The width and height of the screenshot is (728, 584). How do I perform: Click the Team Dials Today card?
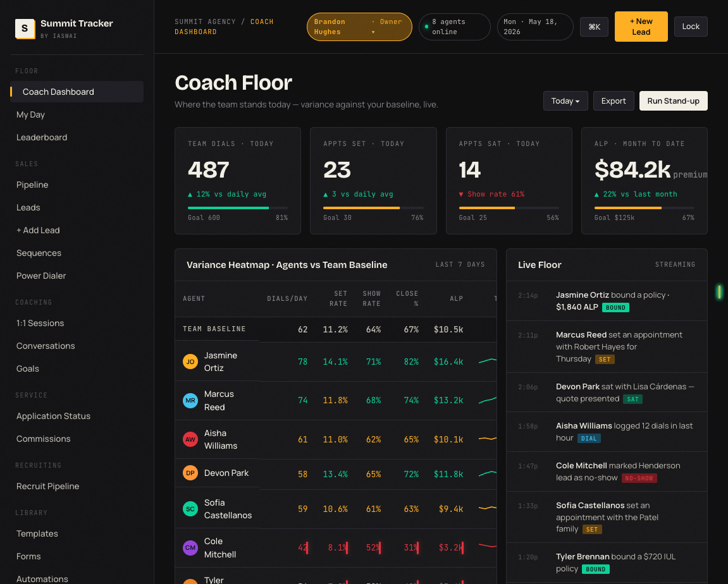238,181
